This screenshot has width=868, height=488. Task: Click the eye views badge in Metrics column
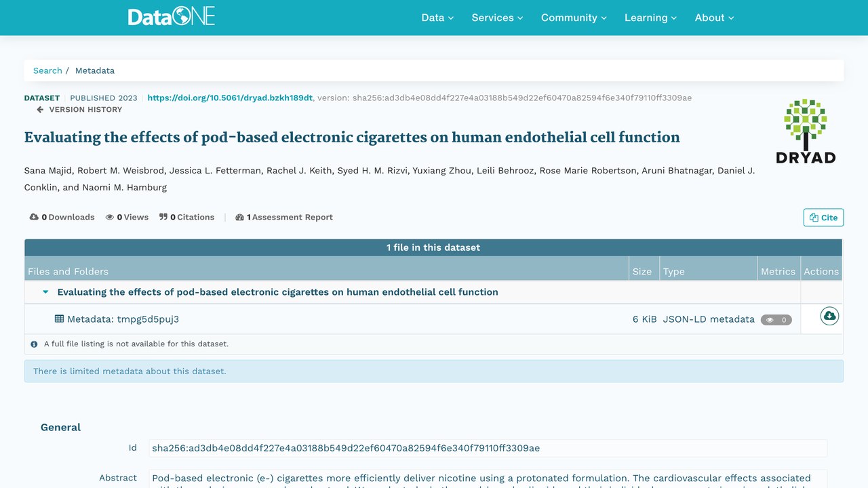[x=776, y=320]
